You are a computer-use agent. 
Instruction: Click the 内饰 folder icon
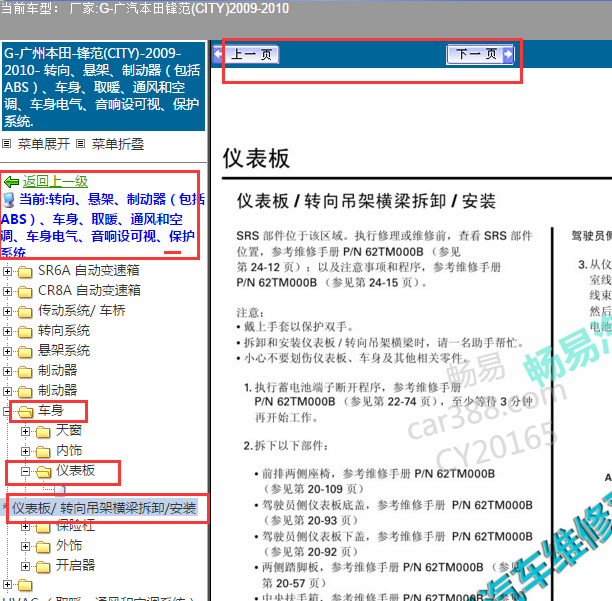tap(43, 452)
